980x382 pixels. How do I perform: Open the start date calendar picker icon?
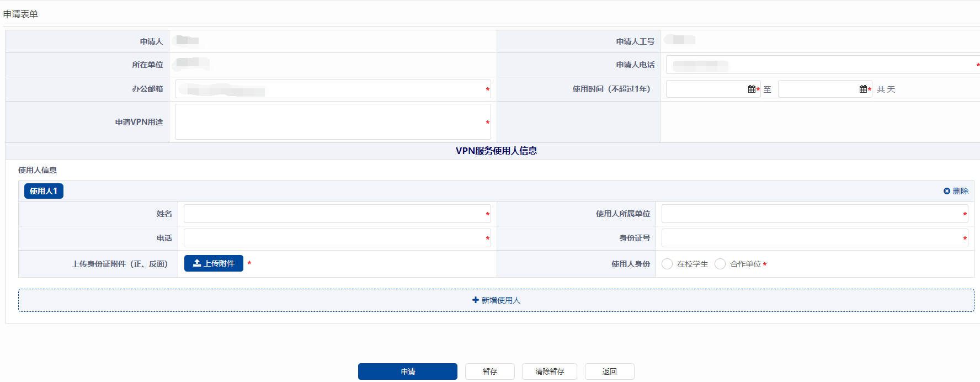[752, 89]
